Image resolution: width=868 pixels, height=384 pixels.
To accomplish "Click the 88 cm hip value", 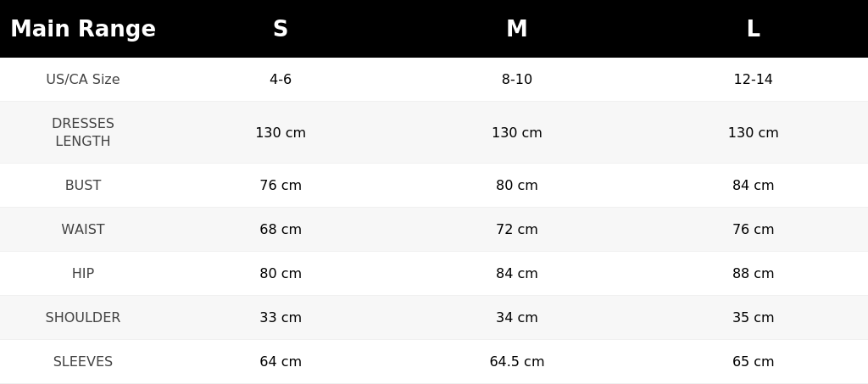I will tap(754, 273).
